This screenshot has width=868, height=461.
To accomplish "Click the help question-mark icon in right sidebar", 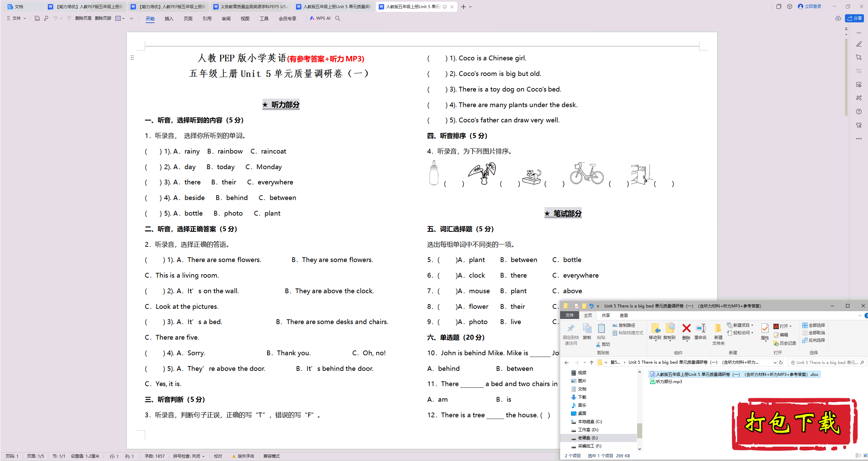I will [x=859, y=112].
